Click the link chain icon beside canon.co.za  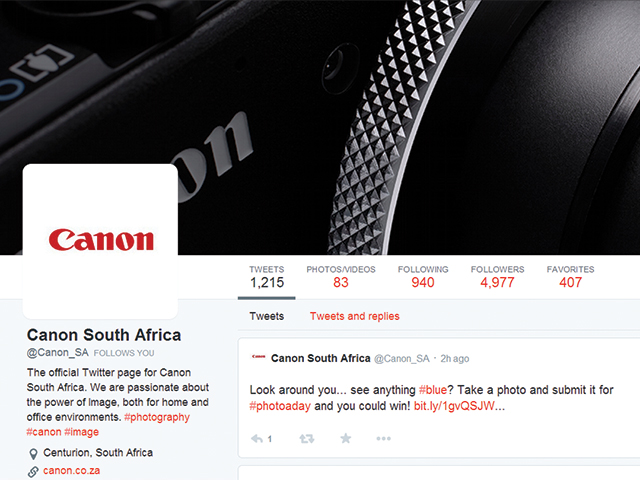[33, 472]
